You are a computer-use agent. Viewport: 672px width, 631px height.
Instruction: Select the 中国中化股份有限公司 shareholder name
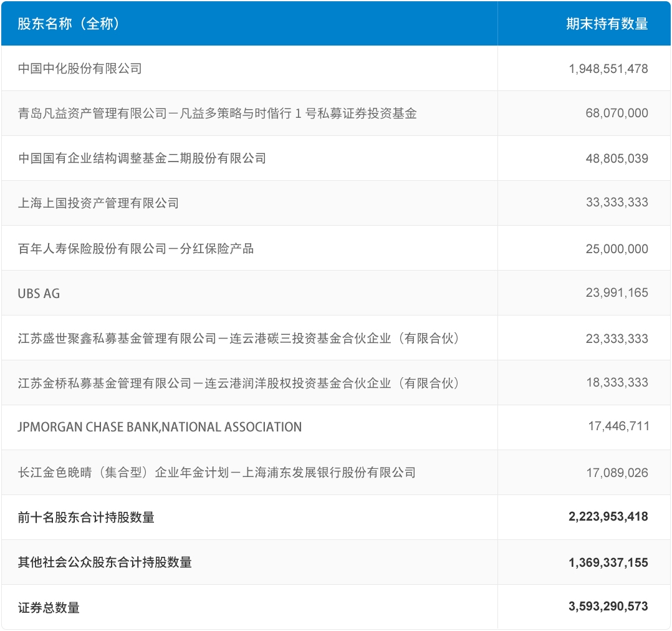click(x=80, y=69)
